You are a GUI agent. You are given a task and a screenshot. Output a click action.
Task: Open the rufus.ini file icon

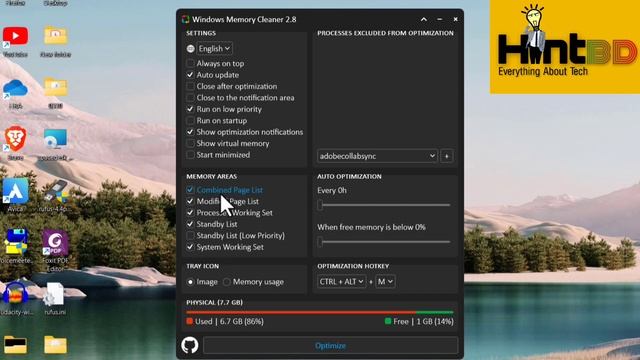[x=54, y=295]
